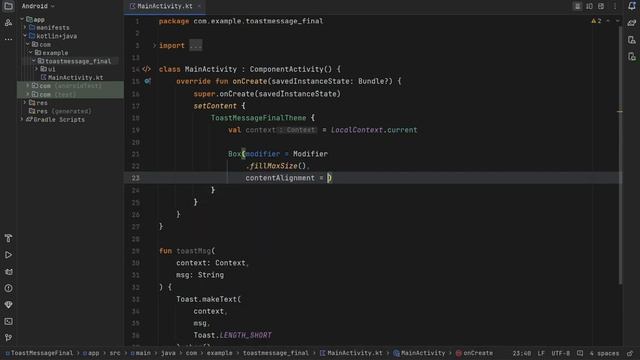Expand the com (test) package
Image resolution: width=640 pixels, height=360 pixels.
point(28,94)
